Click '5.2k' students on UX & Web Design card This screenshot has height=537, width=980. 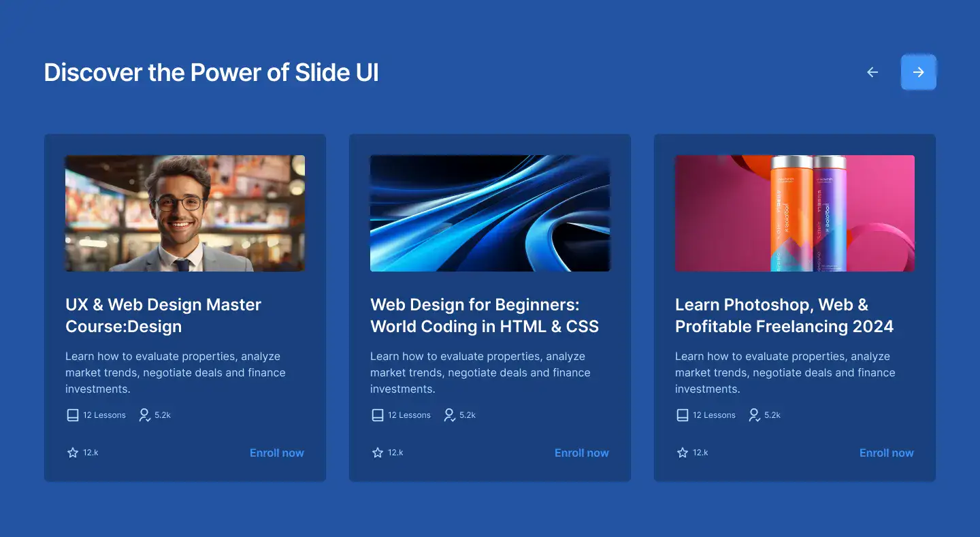(x=163, y=415)
